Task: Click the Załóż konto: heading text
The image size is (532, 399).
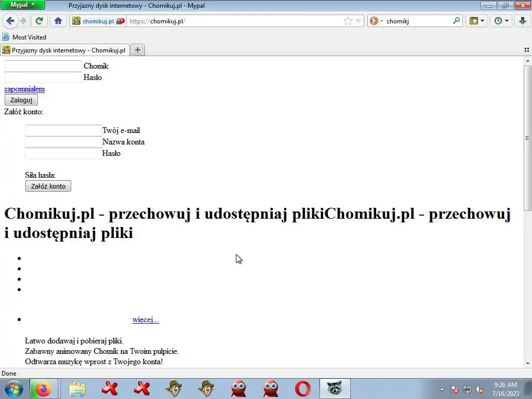Action: [x=24, y=112]
